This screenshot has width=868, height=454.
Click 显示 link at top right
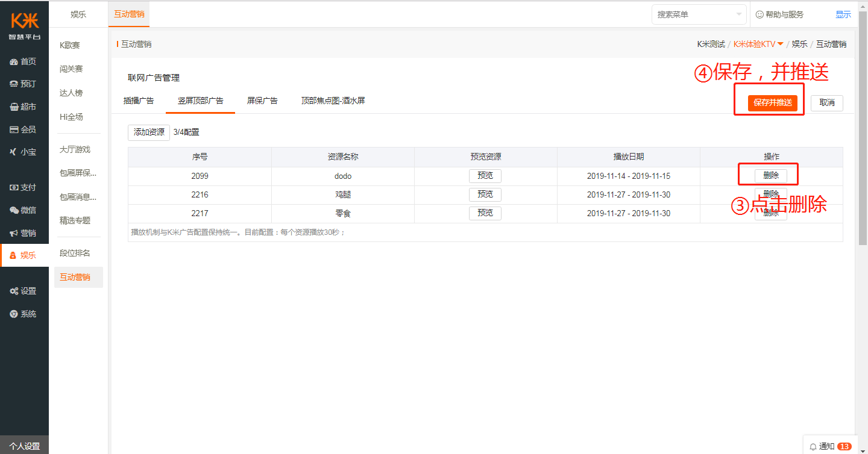(x=843, y=14)
